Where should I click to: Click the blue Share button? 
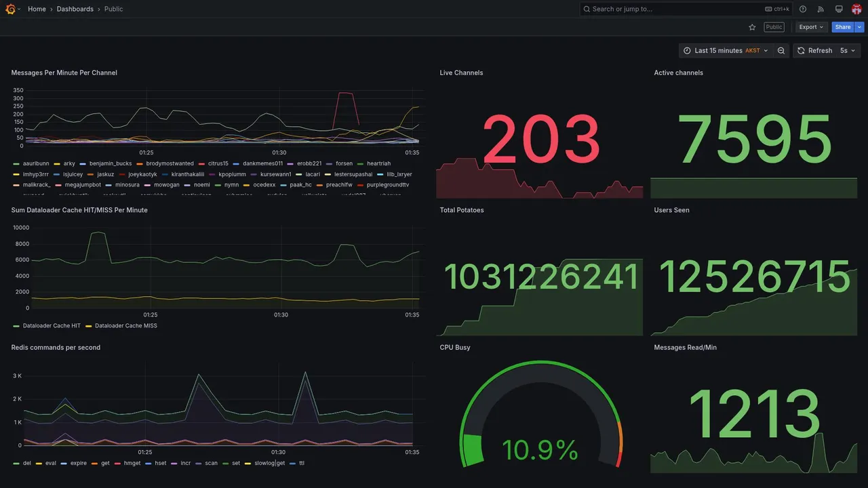[x=843, y=27]
